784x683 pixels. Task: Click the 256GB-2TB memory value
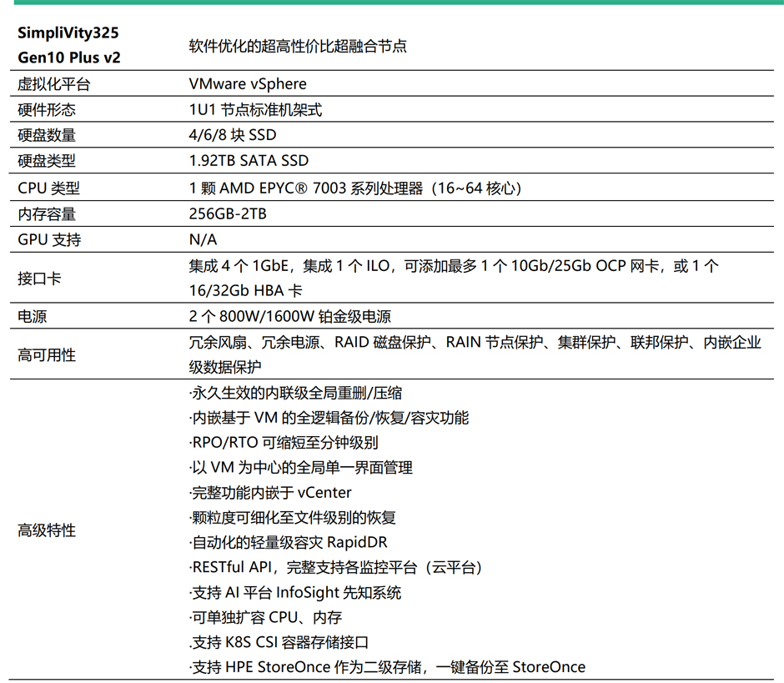228,214
